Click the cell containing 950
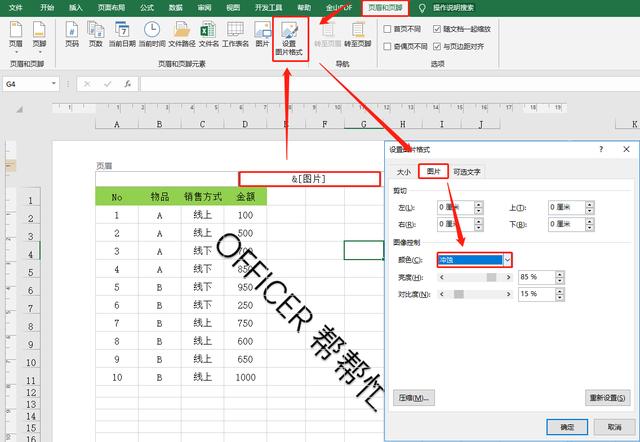Screen dimensions: 640x442 [245, 287]
